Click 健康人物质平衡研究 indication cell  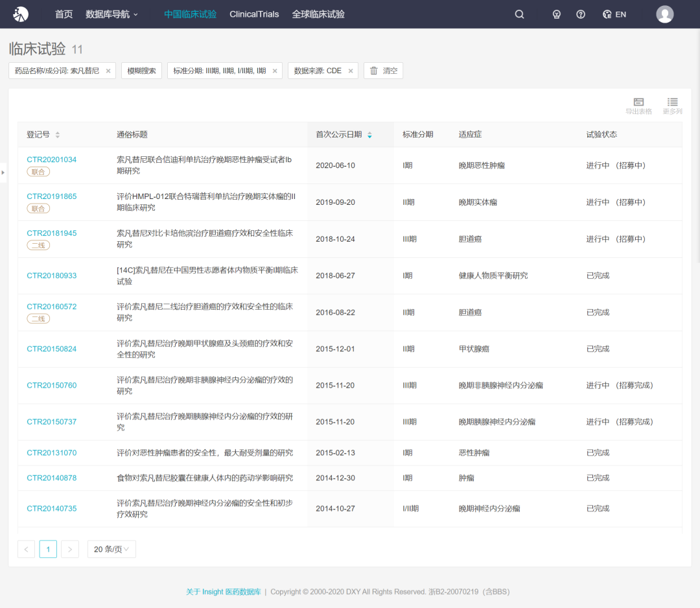coord(493,275)
